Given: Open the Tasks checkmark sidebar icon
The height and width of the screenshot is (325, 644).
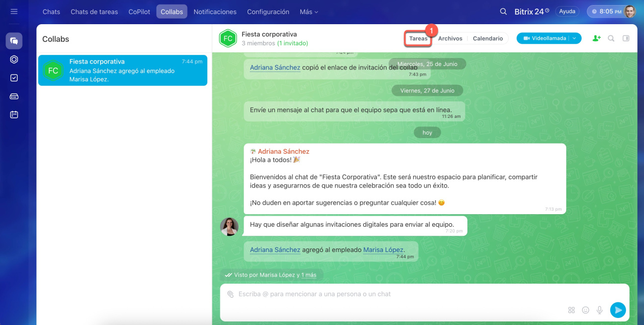Looking at the screenshot, I should (14, 78).
